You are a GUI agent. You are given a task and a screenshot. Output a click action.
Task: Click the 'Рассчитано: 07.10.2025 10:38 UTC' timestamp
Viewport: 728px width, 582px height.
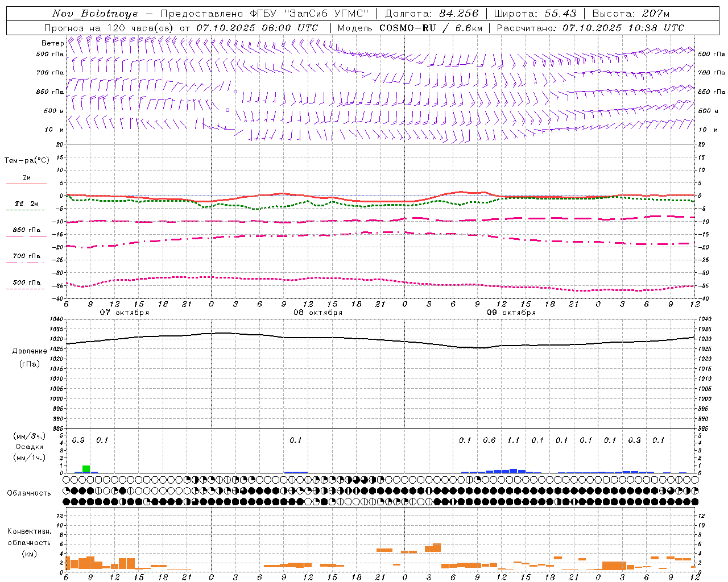pyautogui.click(x=590, y=28)
